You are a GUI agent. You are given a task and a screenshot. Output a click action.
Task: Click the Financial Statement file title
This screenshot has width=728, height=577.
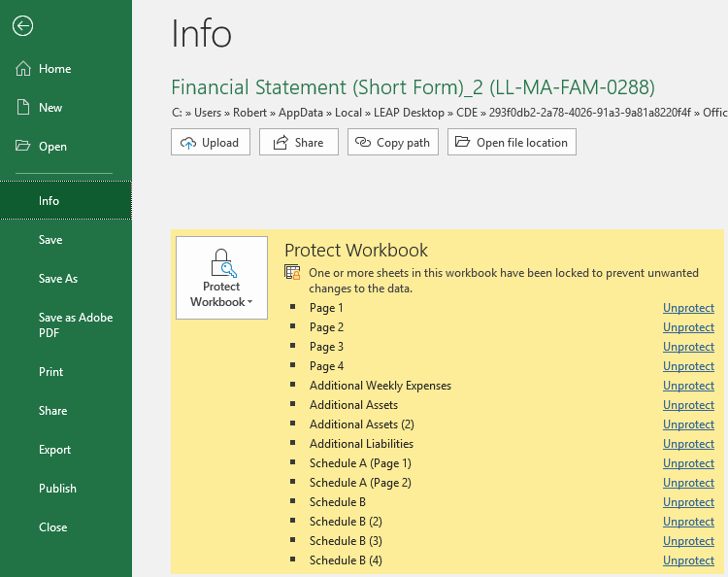[x=413, y=87]
